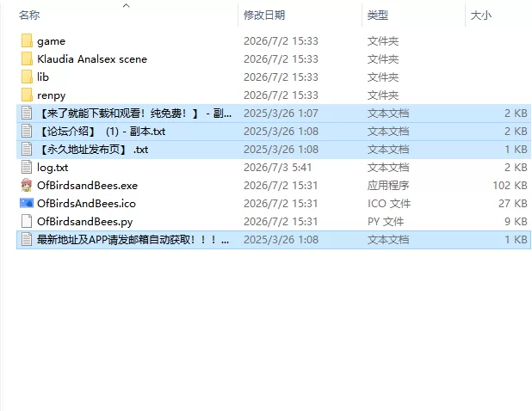Select file name 最新地址及APP请发邮箱自动获取
Image resolution: width=532 pixels, height=411 pixels.
click(133, 240)
